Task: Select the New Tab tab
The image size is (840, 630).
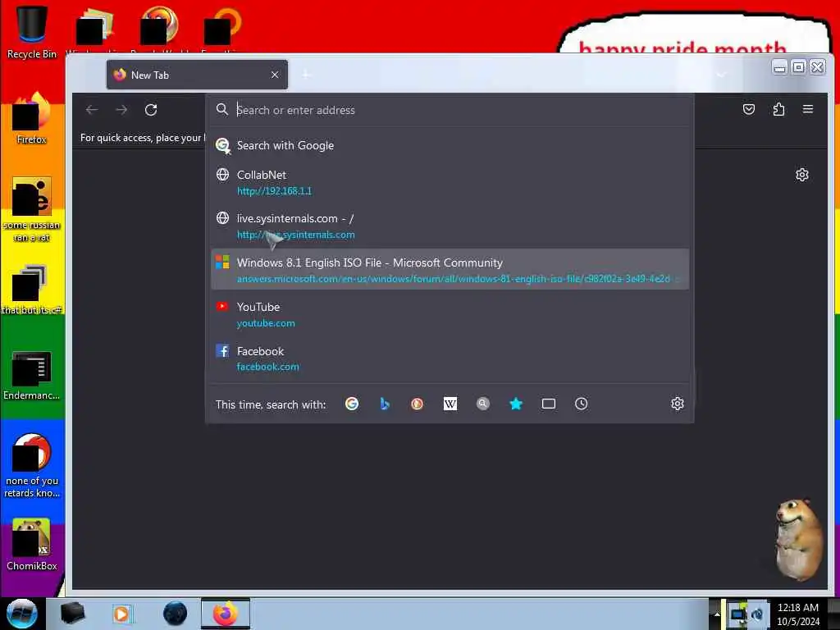Action: (197, 75)
